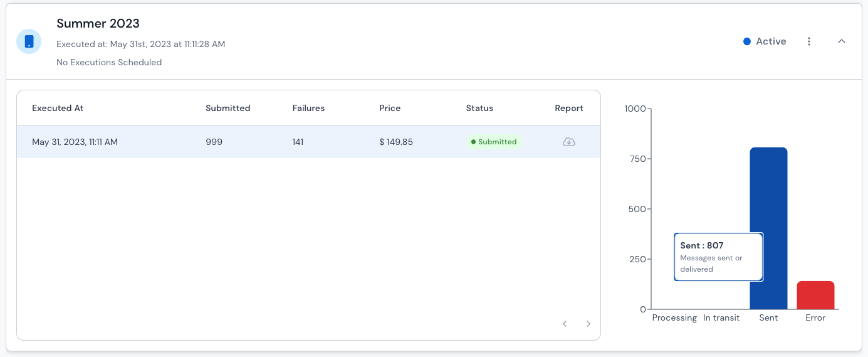Screen dimensions: 868x357
Task: Open the three-dot options menu
Action: (x=809, y=41)
